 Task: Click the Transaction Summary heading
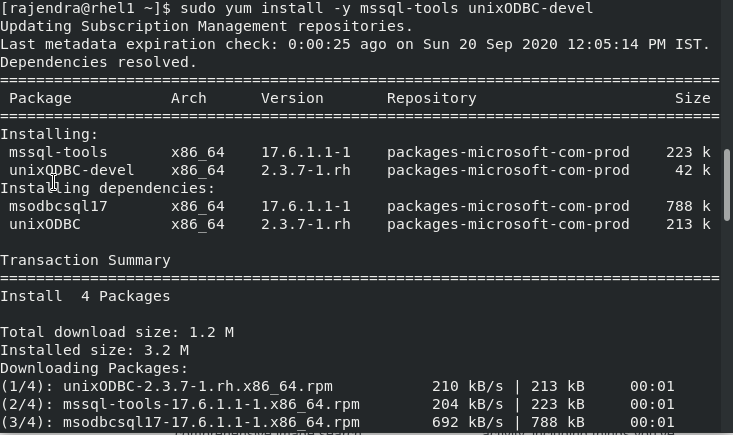tap(85, 260)
